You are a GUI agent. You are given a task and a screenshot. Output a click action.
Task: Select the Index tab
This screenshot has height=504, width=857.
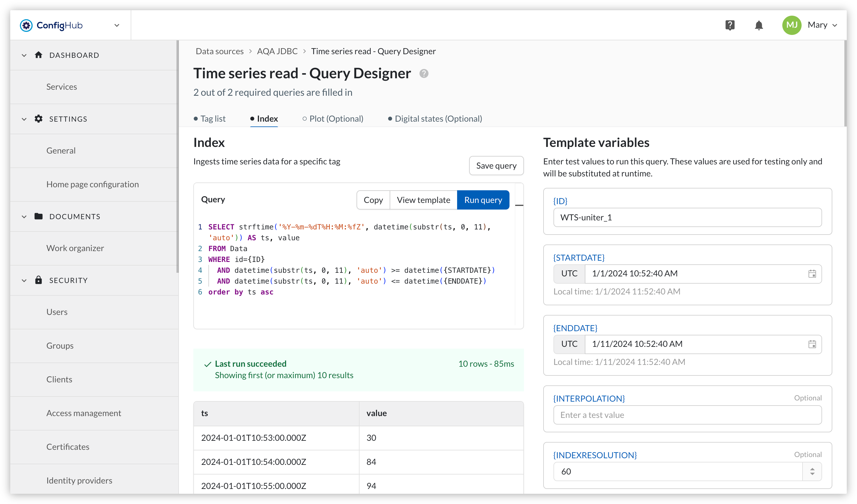(264, 119)
